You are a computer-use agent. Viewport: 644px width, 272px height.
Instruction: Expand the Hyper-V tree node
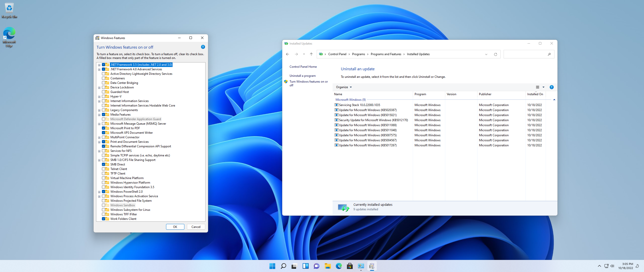(99, 97)
